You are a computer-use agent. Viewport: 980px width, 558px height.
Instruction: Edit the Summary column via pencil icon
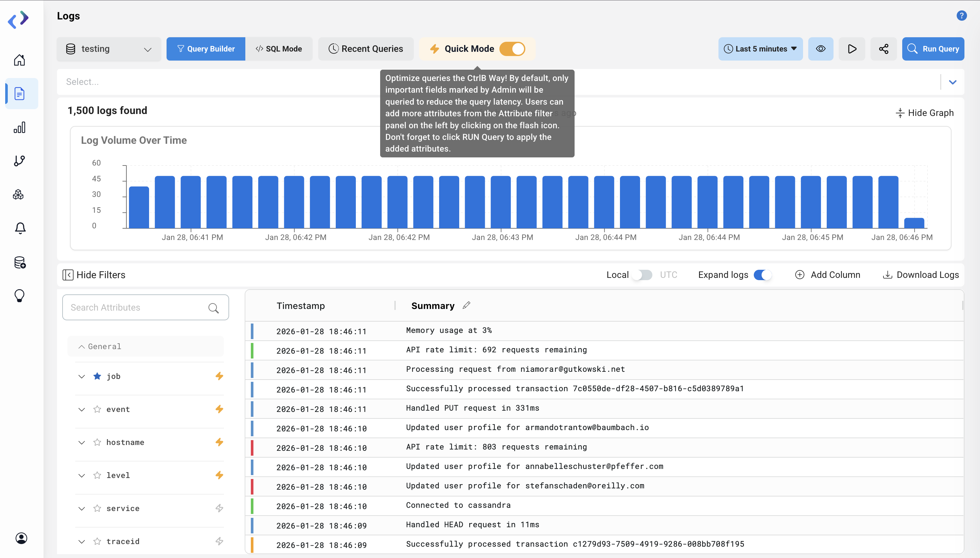466,305
